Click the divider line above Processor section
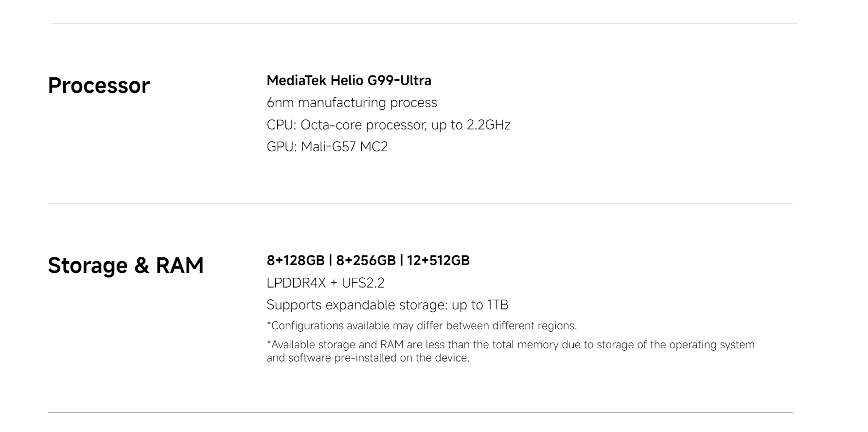Screen dimensions: 868x432 click(425, 23)
